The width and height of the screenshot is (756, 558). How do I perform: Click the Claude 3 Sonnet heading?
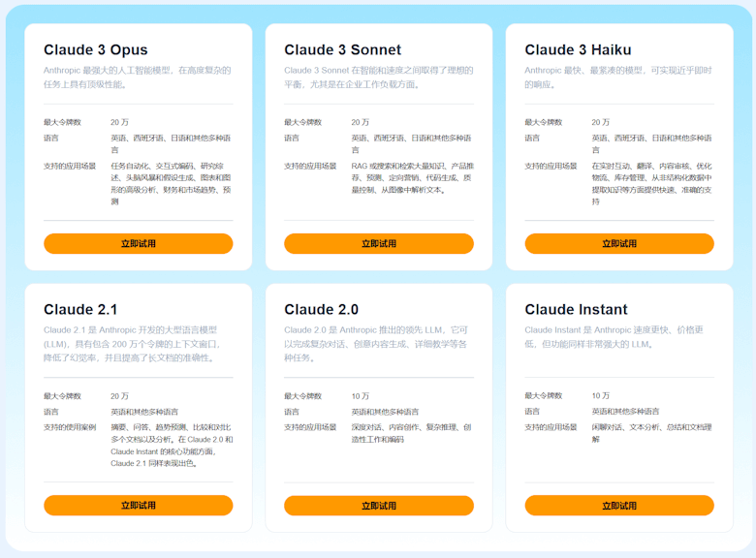342,49
